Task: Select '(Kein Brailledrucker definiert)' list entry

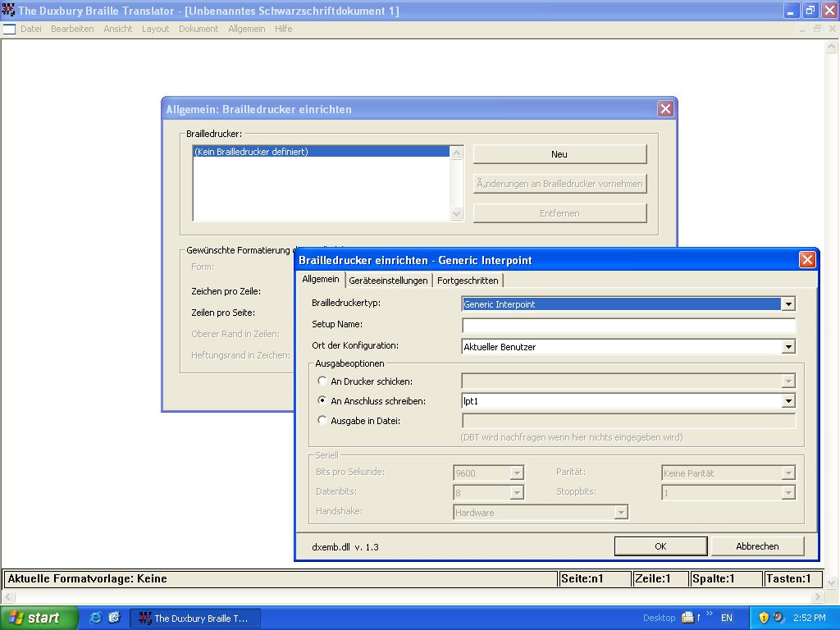Action: coord(321,152)
